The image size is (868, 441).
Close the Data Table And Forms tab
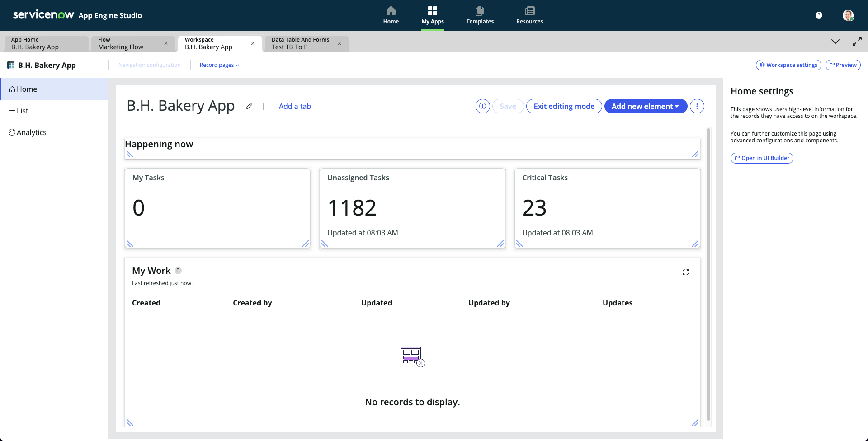coord(340,43)
